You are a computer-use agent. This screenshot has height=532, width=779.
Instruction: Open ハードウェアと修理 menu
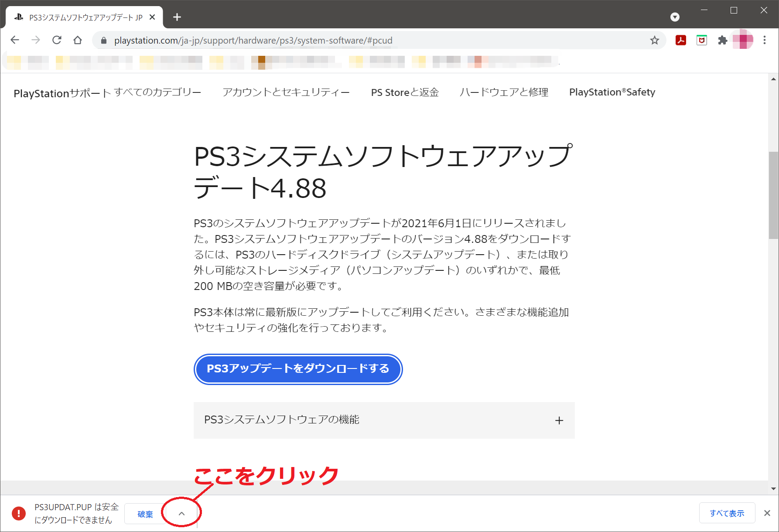coord(504,92)
